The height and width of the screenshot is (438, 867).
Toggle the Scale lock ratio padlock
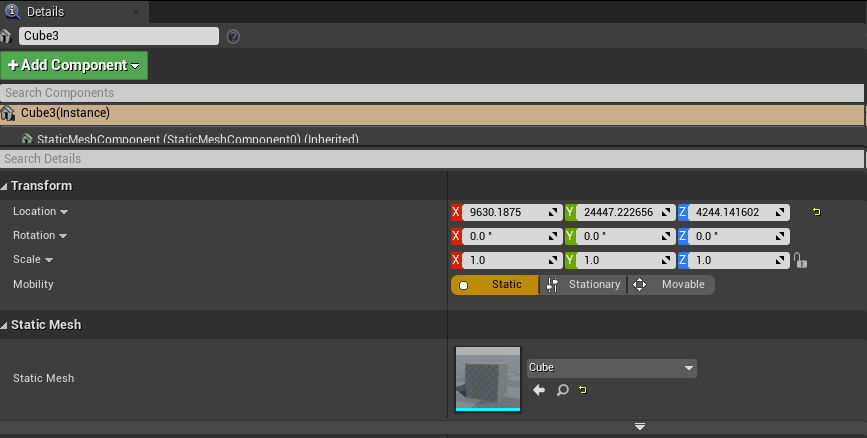pos(799,260)
